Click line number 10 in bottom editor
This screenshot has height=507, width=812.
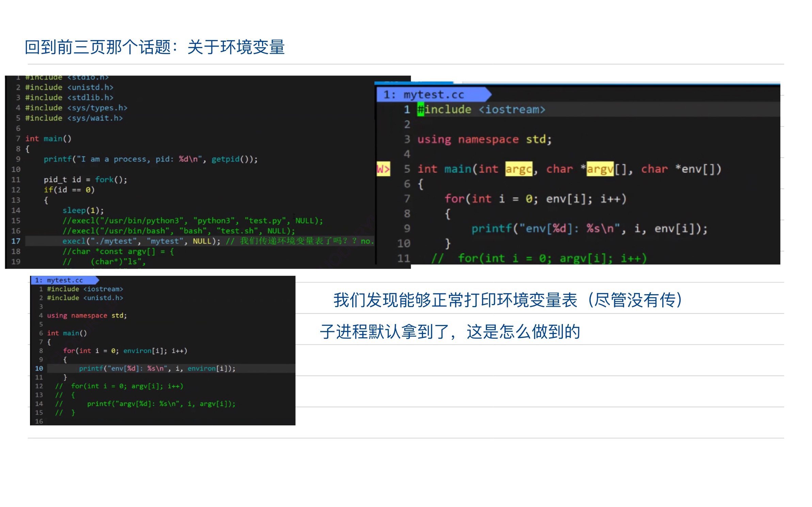[x=39, y=368]
